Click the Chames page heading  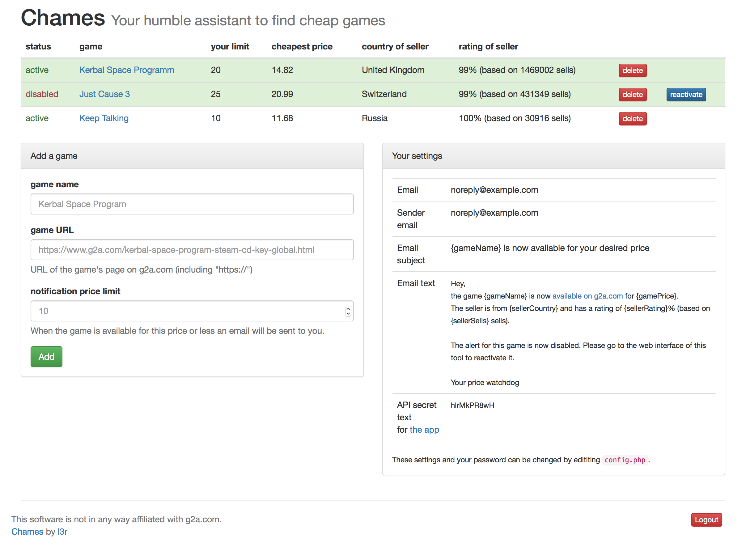(x=63, y=18)
